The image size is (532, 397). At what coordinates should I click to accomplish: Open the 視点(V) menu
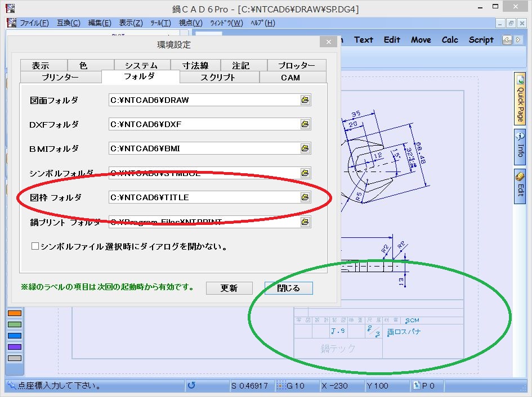pos(191,23)
